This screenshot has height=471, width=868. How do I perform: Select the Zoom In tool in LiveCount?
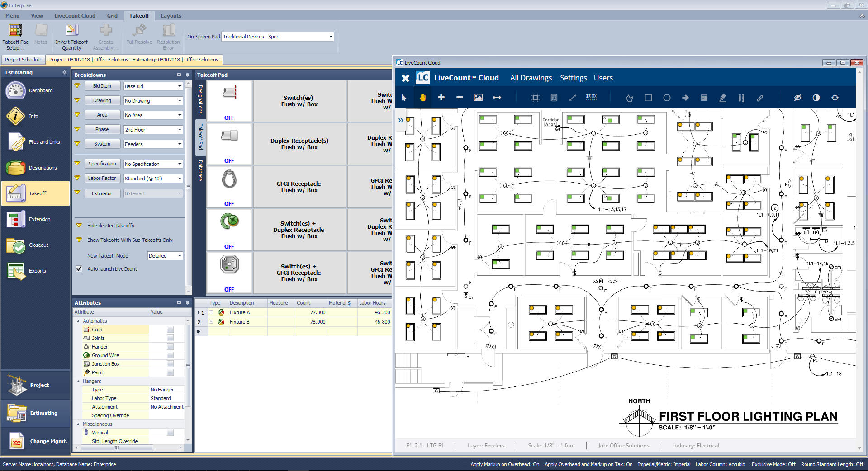(x=441, y=98)
